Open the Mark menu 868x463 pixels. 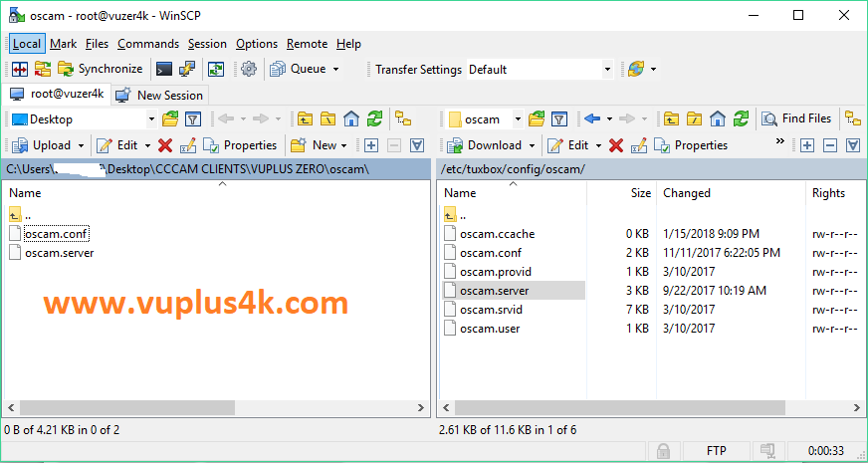tap(63, 44)
